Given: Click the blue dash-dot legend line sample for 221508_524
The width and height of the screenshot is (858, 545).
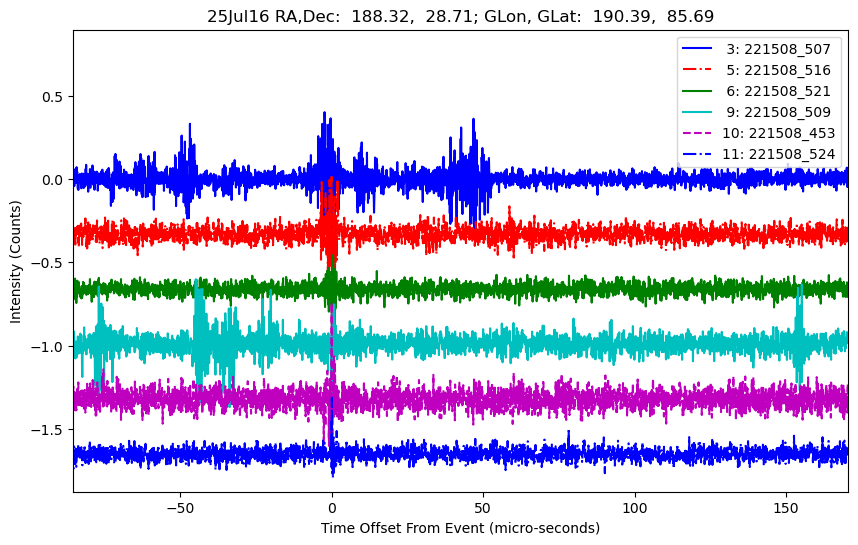Looking at the screenshot, I should click(697, 154).
